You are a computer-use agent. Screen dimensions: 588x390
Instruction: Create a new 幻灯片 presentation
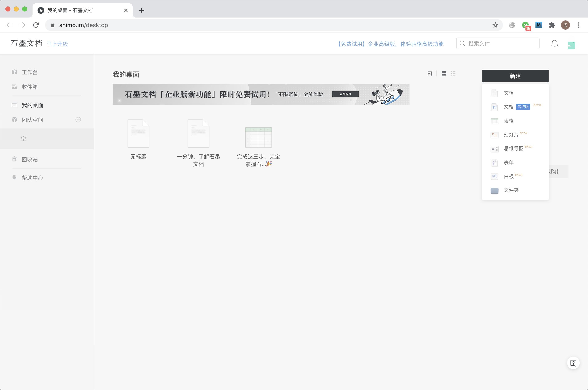tap(510, 135)
